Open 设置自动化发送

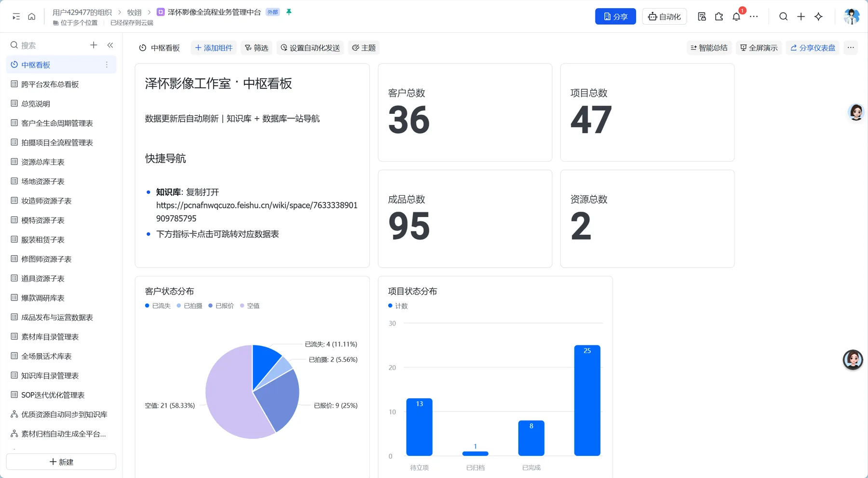pos(310,48)
